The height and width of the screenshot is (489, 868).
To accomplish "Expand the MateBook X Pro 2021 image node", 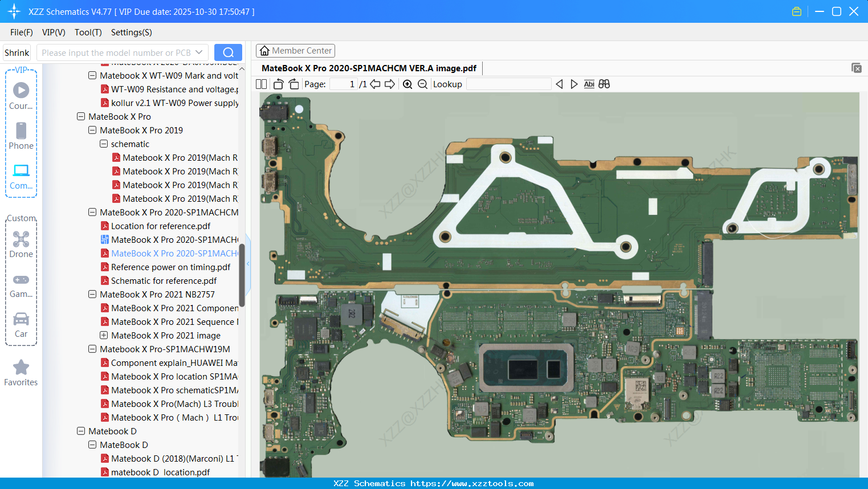I will [x=104, y=335].
